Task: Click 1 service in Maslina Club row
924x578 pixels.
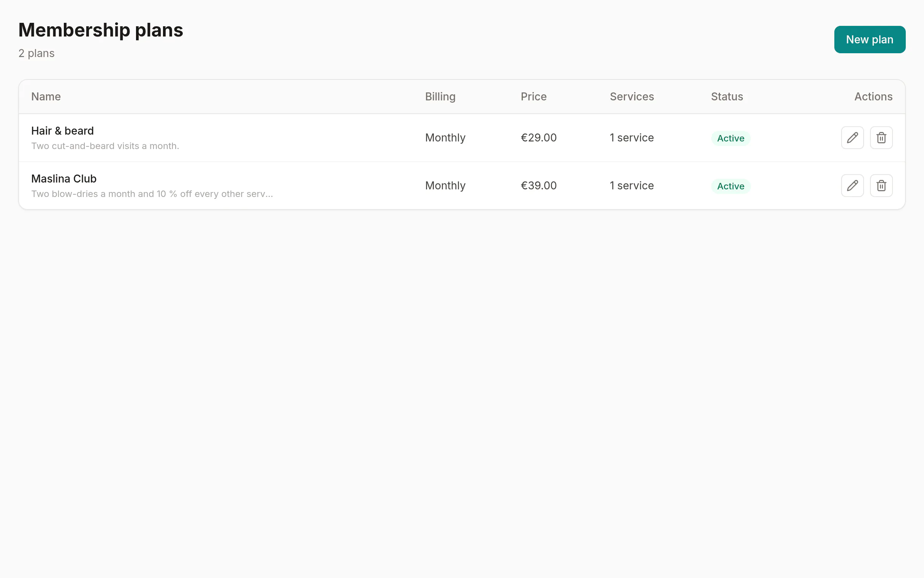Action: pyautogui.click(x=631, y=186)
